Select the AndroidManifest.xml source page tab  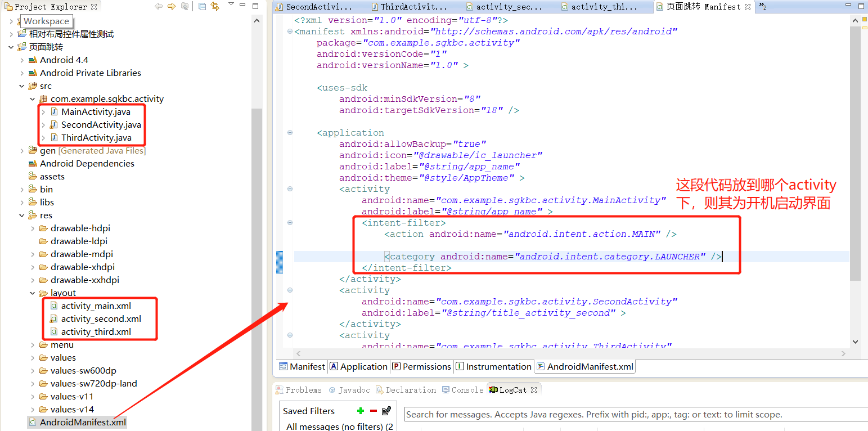pyautogui.click(x=585, y=366)
